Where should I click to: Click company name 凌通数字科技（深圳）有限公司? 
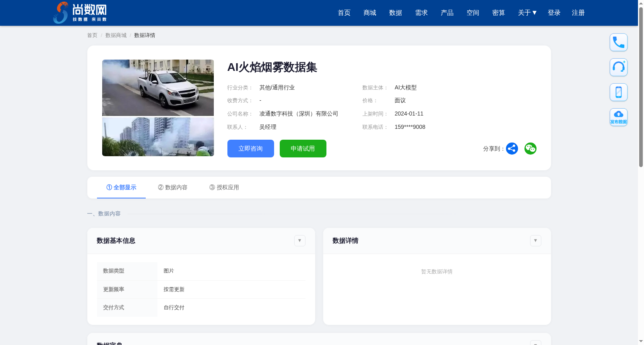coord(299,114)
